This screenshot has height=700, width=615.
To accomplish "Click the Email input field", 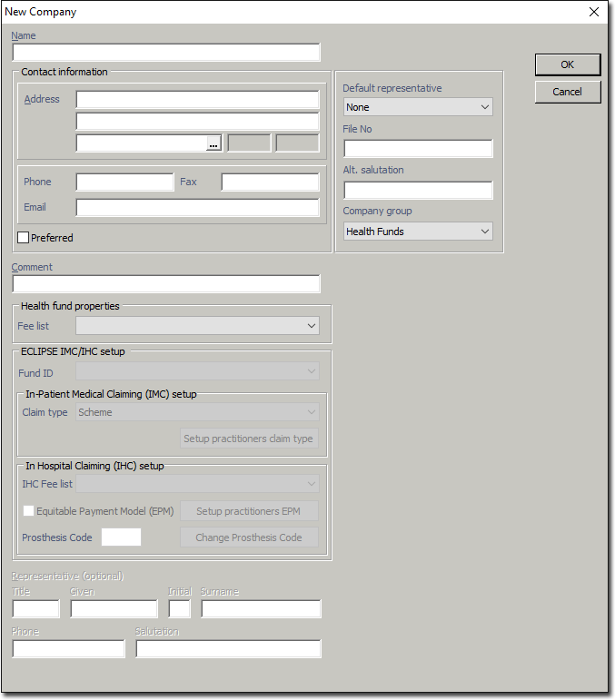I will tap(197, 208).
